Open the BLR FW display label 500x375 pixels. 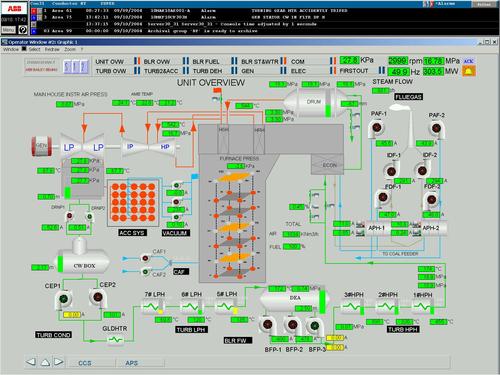pyautogui.click(x=238, y=340)
